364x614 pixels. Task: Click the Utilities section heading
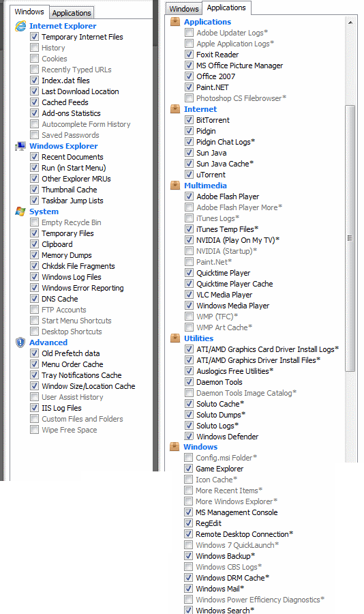pyautogui.click(x=199, y=338)
